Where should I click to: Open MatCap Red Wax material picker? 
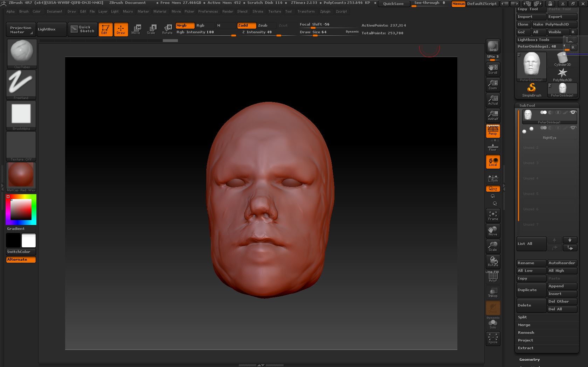(x=21, y=177)
